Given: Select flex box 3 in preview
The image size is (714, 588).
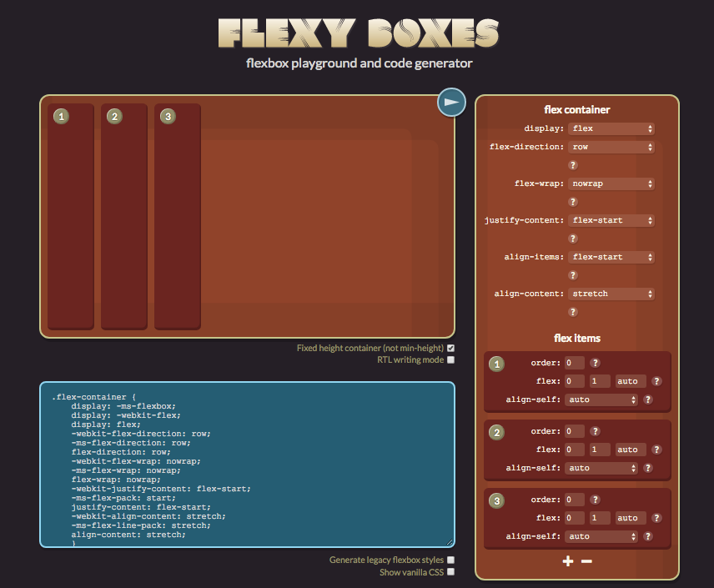Looking at the screenshot, I should pyautogui.click(x=178, y=216).
